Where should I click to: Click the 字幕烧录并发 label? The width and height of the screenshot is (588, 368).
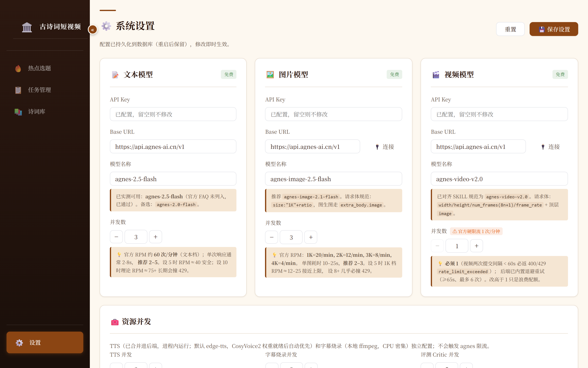tap(281, 355)
